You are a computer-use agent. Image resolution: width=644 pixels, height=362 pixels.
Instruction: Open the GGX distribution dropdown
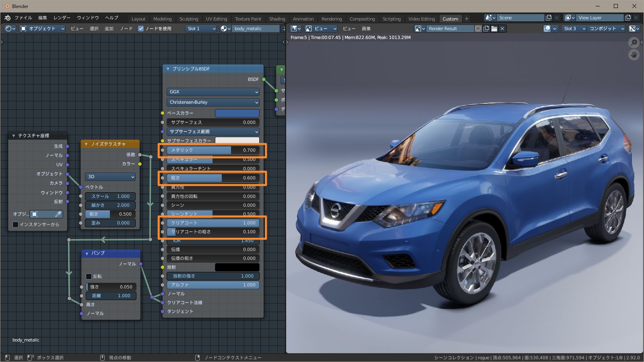213,92
